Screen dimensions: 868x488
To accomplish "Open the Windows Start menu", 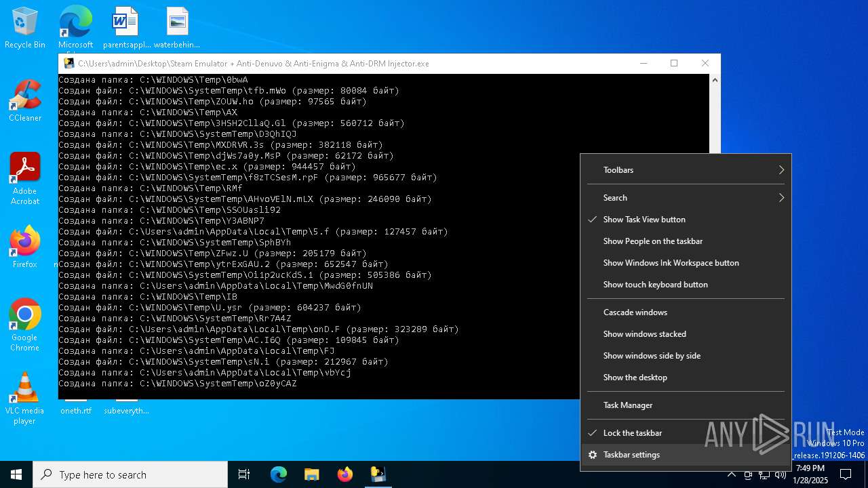I will click(x=16, y=474).
